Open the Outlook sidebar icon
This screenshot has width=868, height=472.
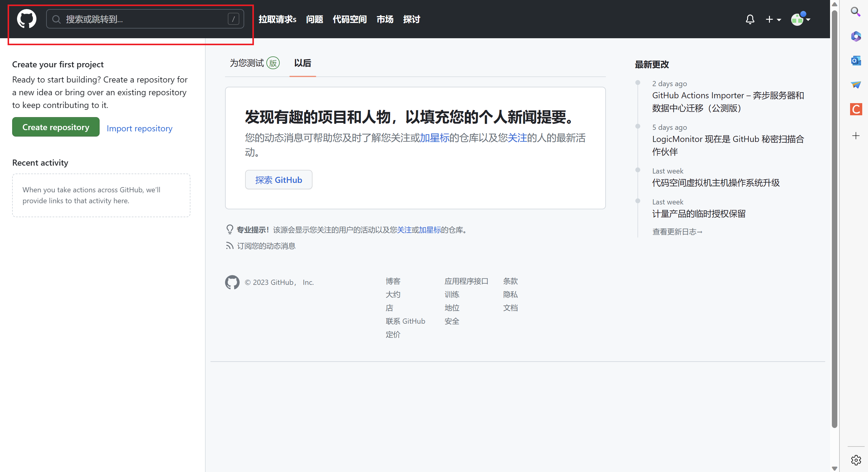point(856,61)
